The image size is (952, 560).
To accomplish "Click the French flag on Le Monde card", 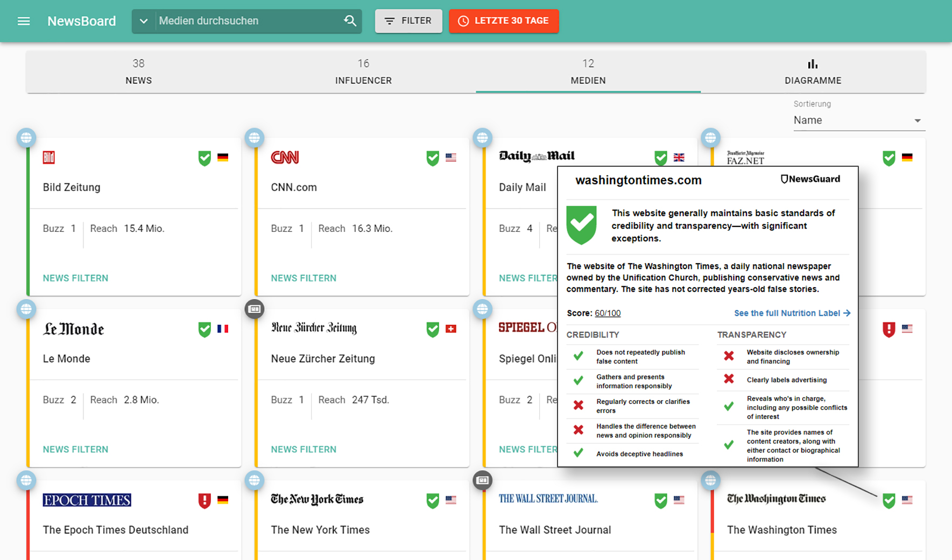I will pyautogui.click(x=223, y=329).
